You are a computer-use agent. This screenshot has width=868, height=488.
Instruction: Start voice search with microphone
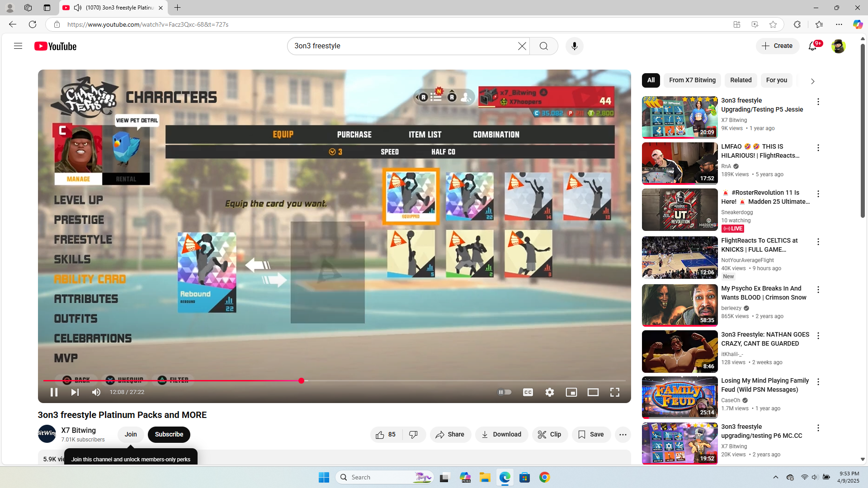[x=575, y=46]
